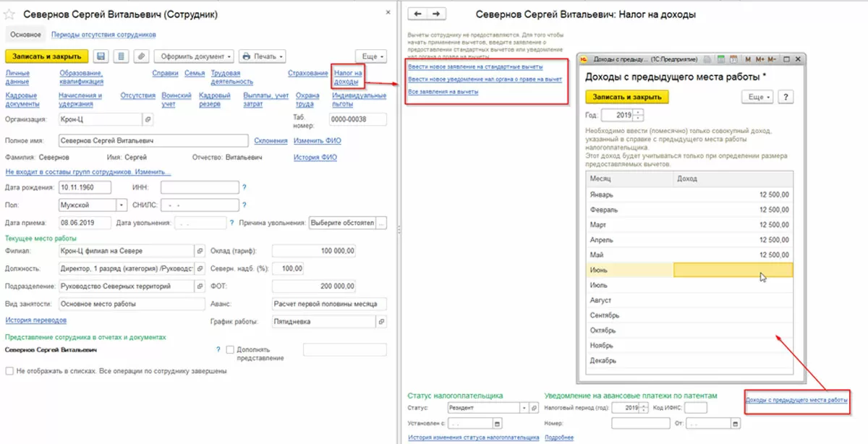The width and height of the screenshot is (868, 444).
Task: Open the Филиал field record icon
Action: [x=200, y=251]
